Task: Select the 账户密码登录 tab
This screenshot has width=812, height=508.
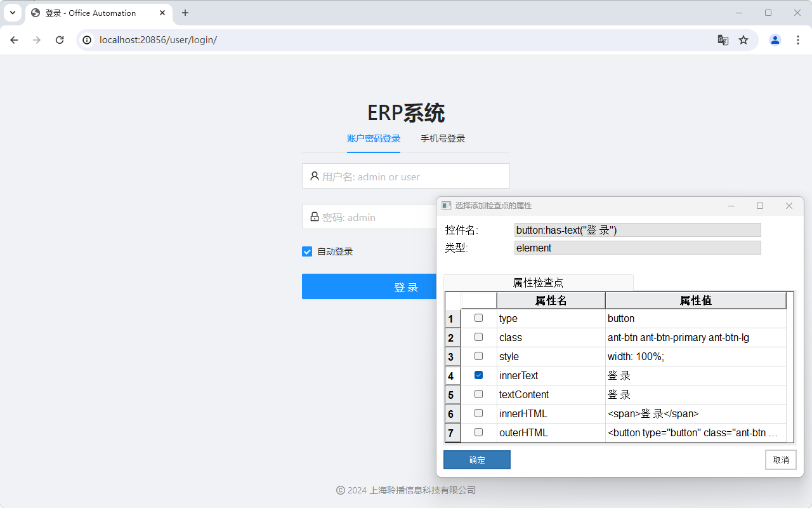Action: click(x=374, y=138)
